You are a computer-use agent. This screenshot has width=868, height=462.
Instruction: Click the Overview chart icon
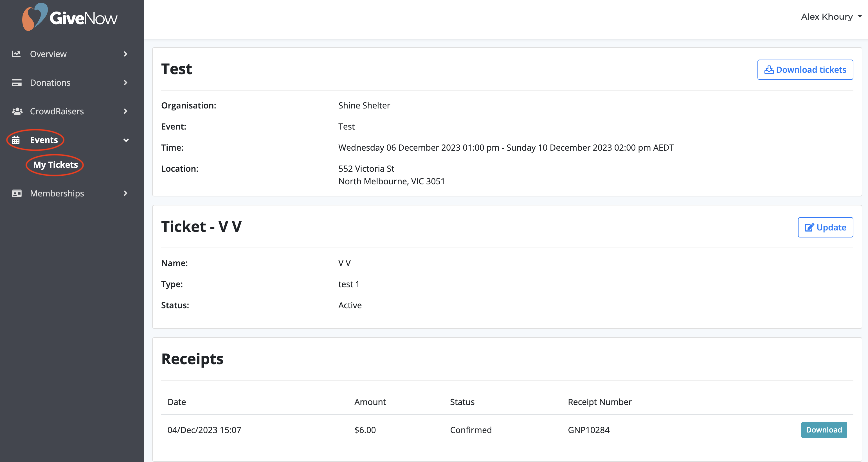[x=16, y=54]
